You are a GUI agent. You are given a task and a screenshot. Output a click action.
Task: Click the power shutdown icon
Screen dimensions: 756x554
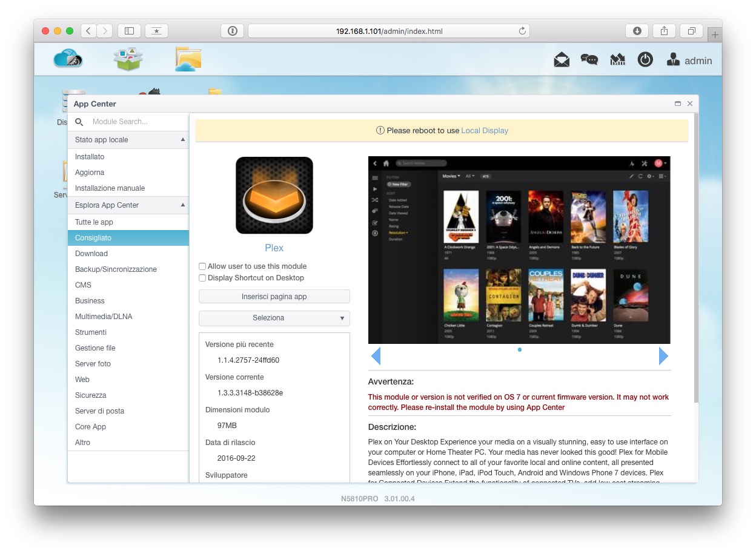[x=645, y=60]
